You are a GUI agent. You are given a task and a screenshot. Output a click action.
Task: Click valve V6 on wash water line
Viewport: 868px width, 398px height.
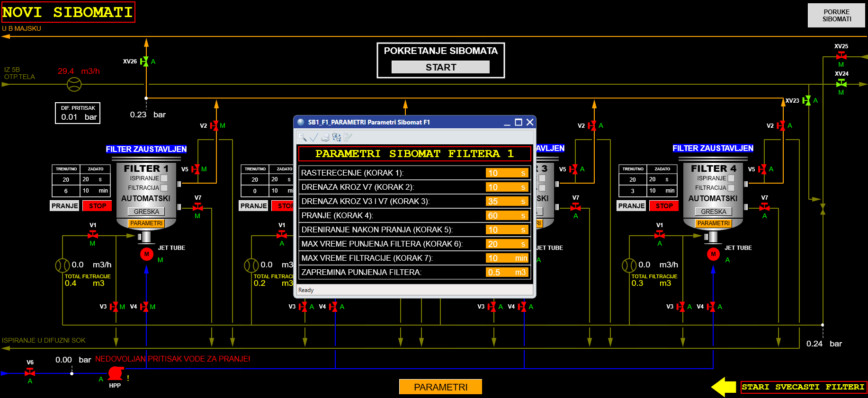[30, 372]
